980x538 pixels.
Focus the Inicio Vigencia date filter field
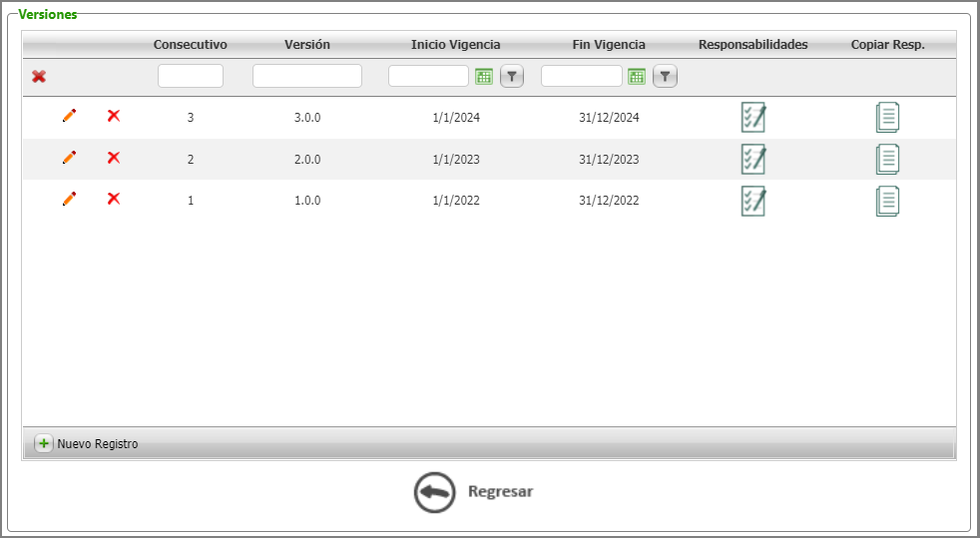[x=429, y=76]
